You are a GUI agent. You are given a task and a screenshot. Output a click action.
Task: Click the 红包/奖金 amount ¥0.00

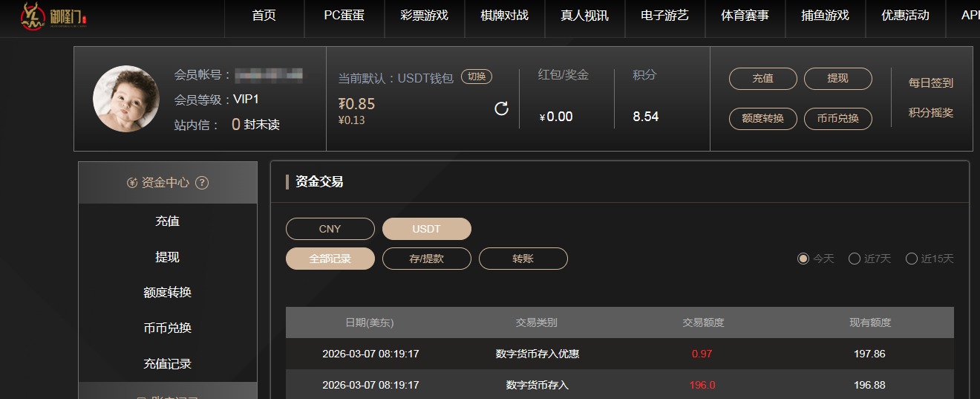tap(556, 117)
